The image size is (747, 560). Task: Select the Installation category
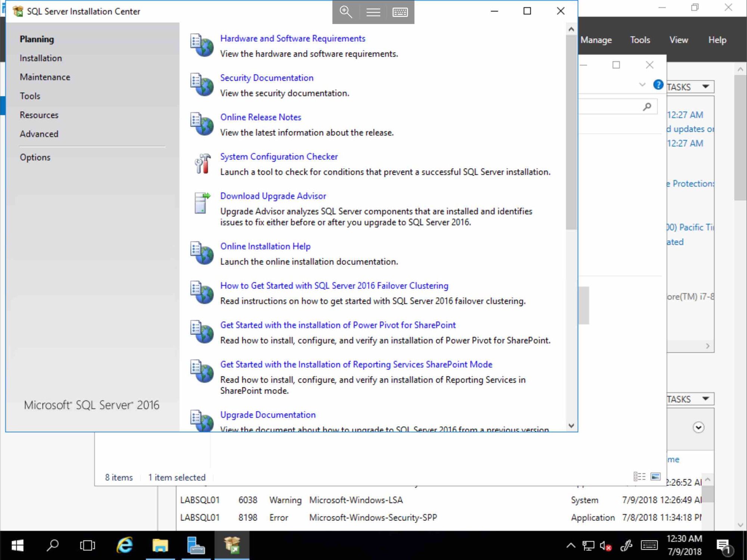(41, 58)
